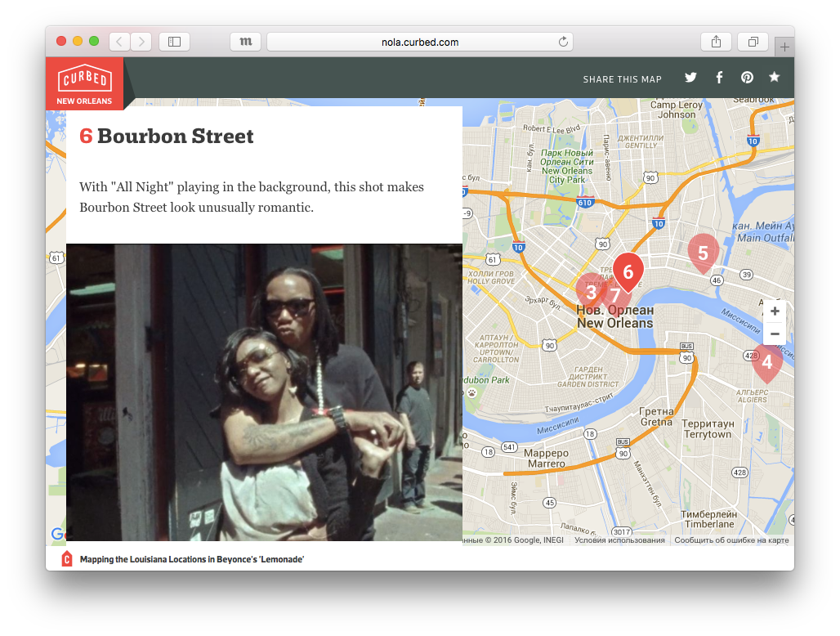Reload the current page
The image size is (840, 636).
point(563,42)
